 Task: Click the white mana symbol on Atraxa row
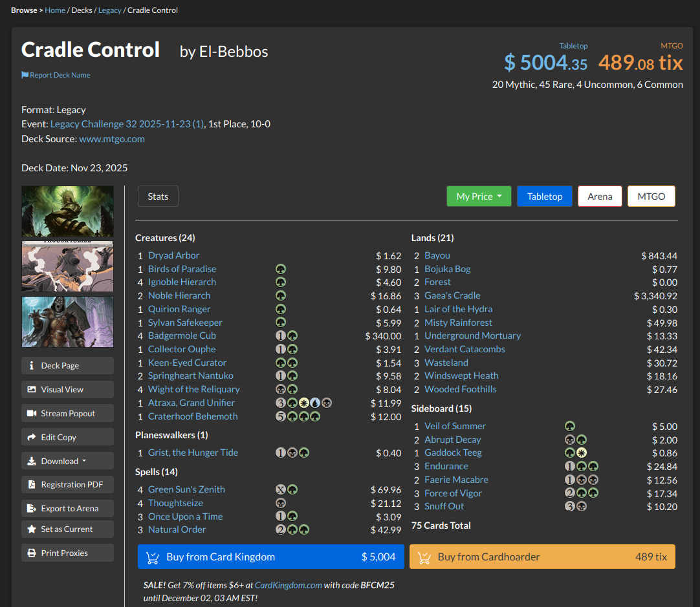click(303, 403)
